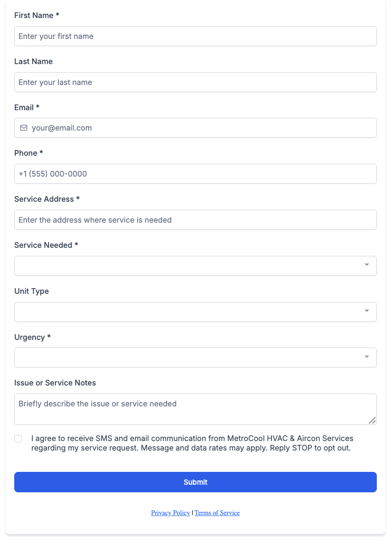Open the Terms of Service link
Image resolution: width=392 pixels, height=545 pixels.
click(x=217, y=513)
